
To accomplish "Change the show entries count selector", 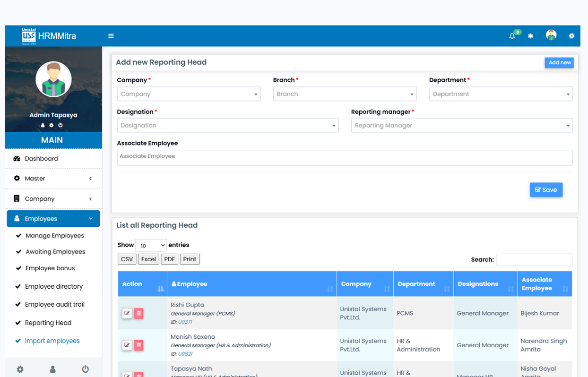I will pyautogui.click(x=151, y=245).
